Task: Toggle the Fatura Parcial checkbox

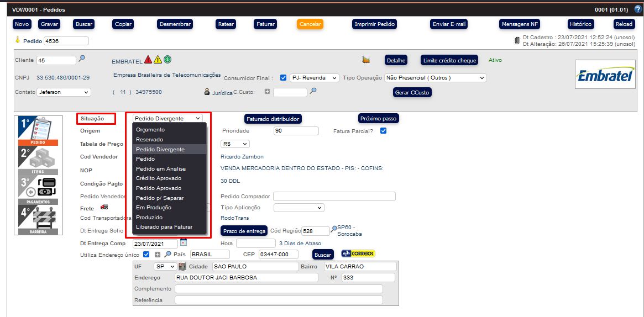Action: pyautogui.click(x=383, y=131)
